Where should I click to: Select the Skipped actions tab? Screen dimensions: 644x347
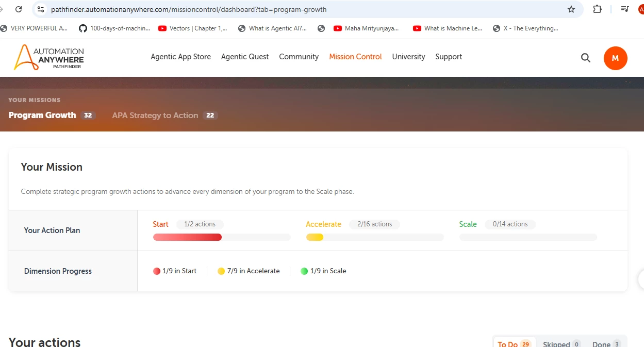click(562, 343)
